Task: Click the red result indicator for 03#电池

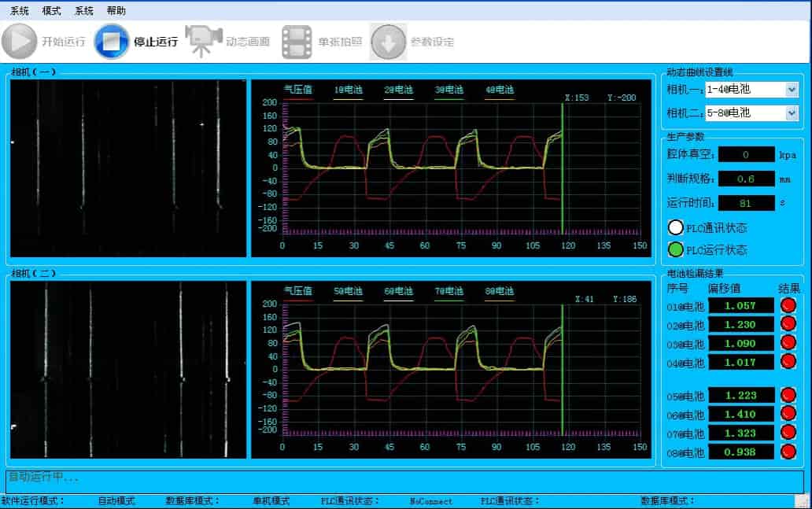Action: 788,343
